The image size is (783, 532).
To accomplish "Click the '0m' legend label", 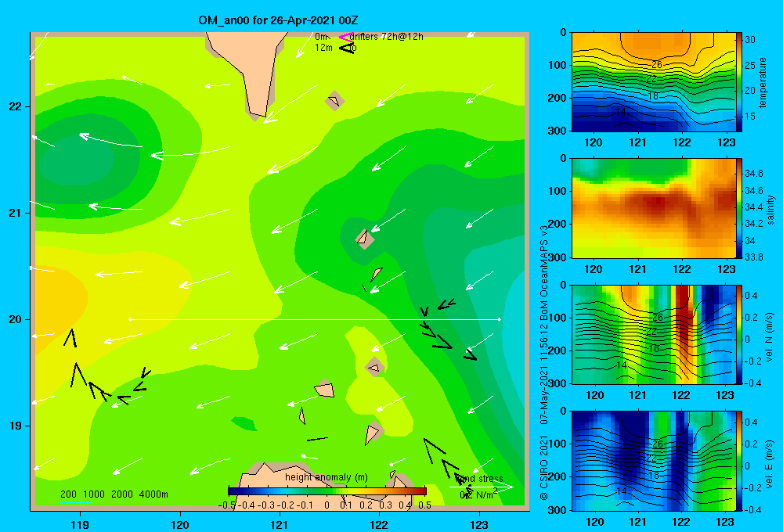I will pyautogui.click(x=322, y=37).
